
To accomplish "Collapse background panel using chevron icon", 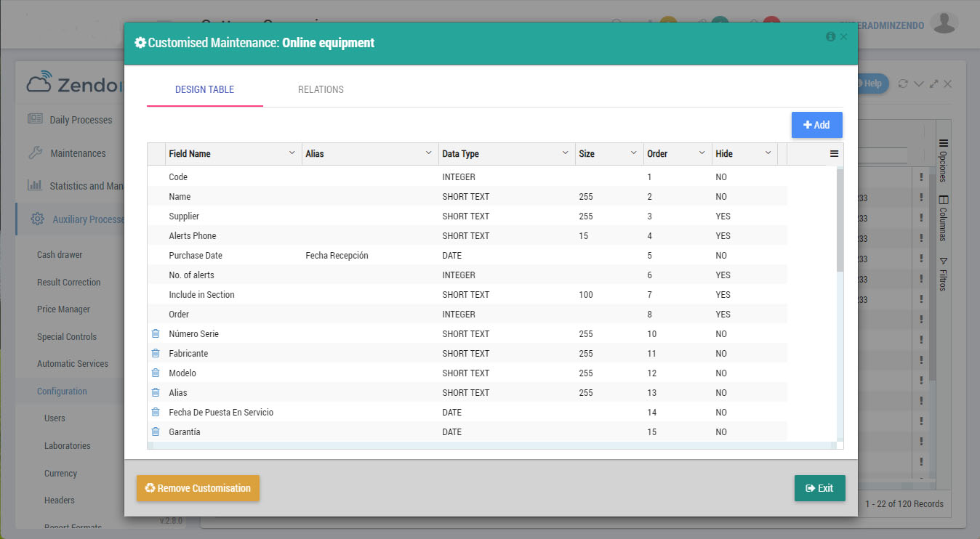I will 918,84.
